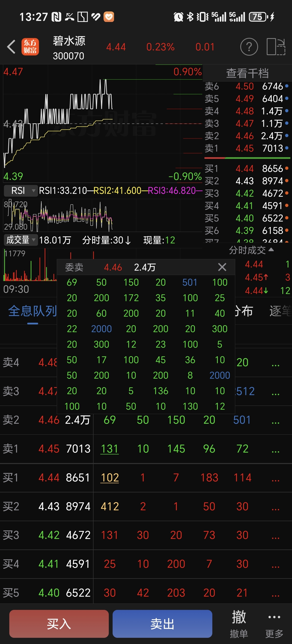This screenshot has width=292, height=644.
Task: Tap the blue dot beside 卖3 1.1万
Action: point(287,123)
